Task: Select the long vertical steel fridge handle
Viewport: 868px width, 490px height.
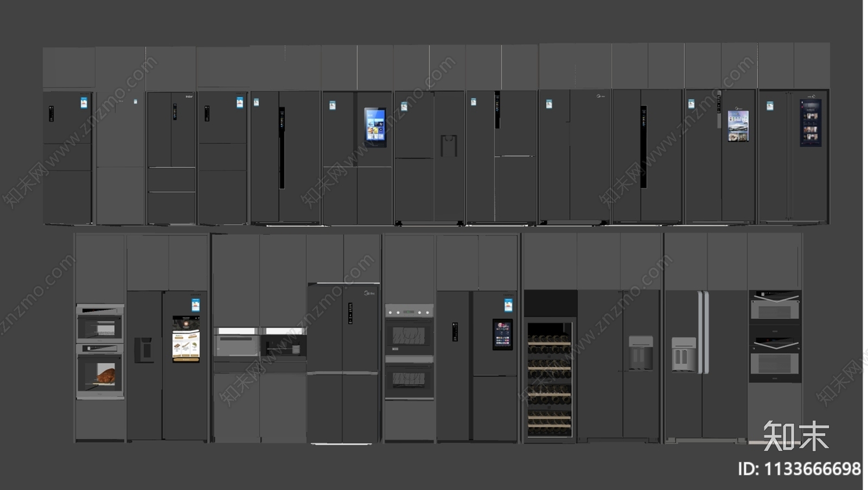Action: (x=703, y=332)
